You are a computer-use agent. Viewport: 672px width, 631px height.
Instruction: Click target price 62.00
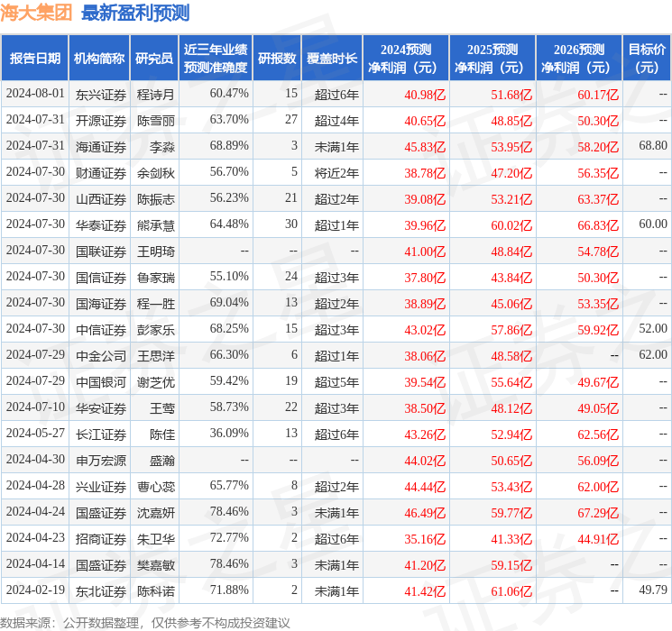pos(653,354)
